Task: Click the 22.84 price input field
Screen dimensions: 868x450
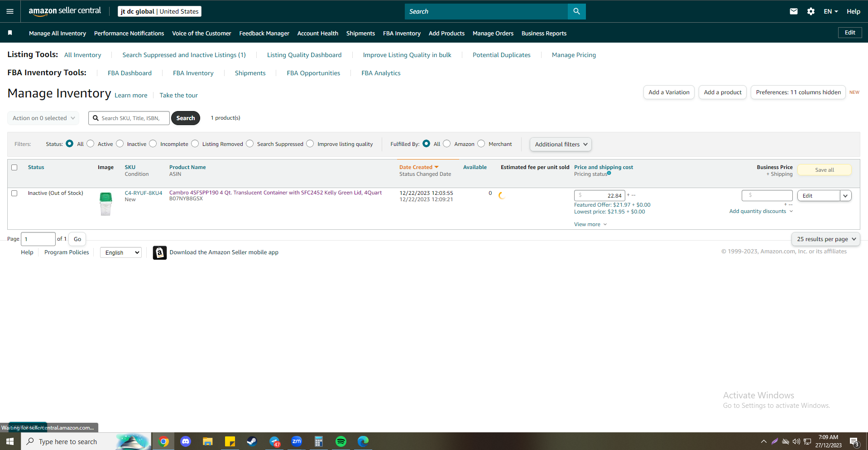Action: click(599, 196)
